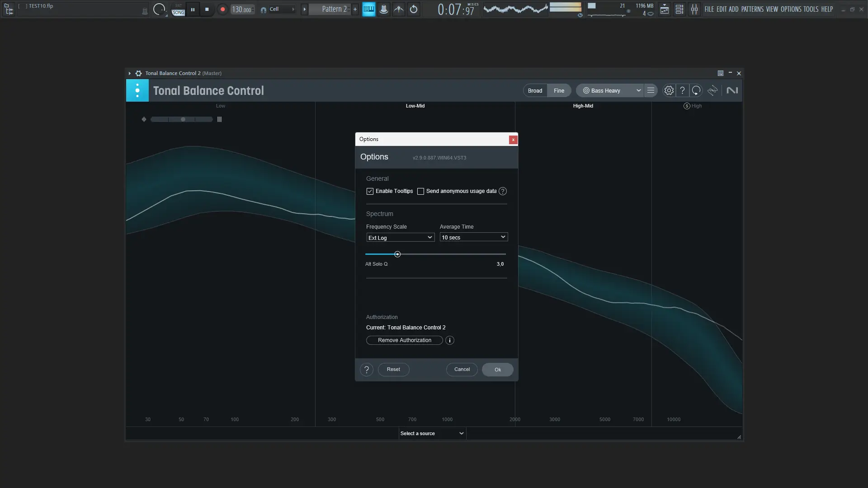Stop playback in FL Studio transport
868x488 pixels.
tap(207, 9)
